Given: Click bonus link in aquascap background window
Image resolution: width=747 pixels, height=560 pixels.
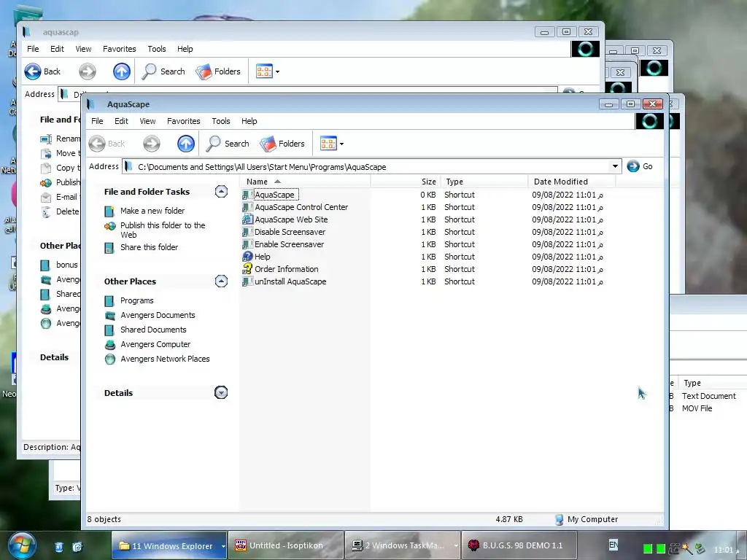Looking at the screenshot, I should pos(66,265).
